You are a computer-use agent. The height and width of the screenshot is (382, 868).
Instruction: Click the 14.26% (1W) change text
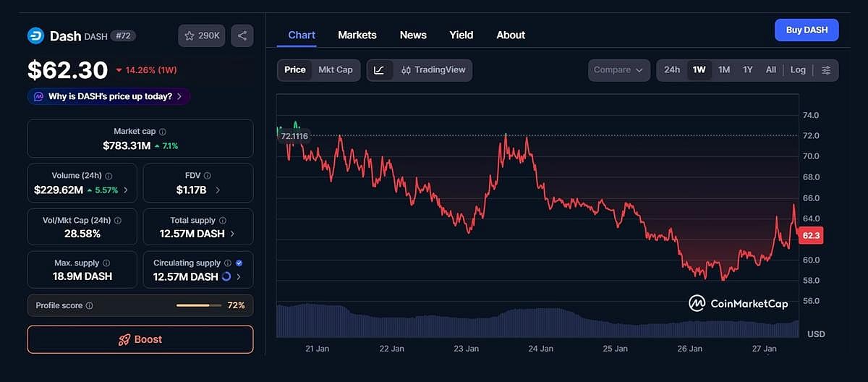pyautogui.click(x=146, y=70)
